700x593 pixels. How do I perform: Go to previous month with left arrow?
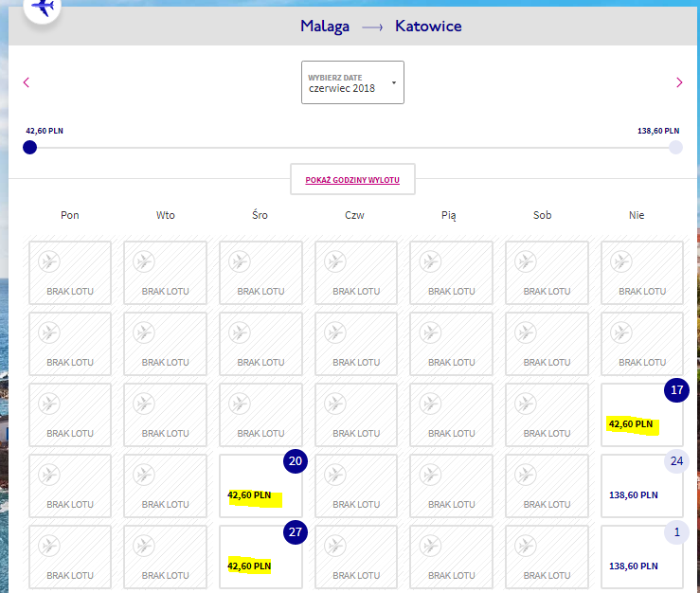coord(27,82)
